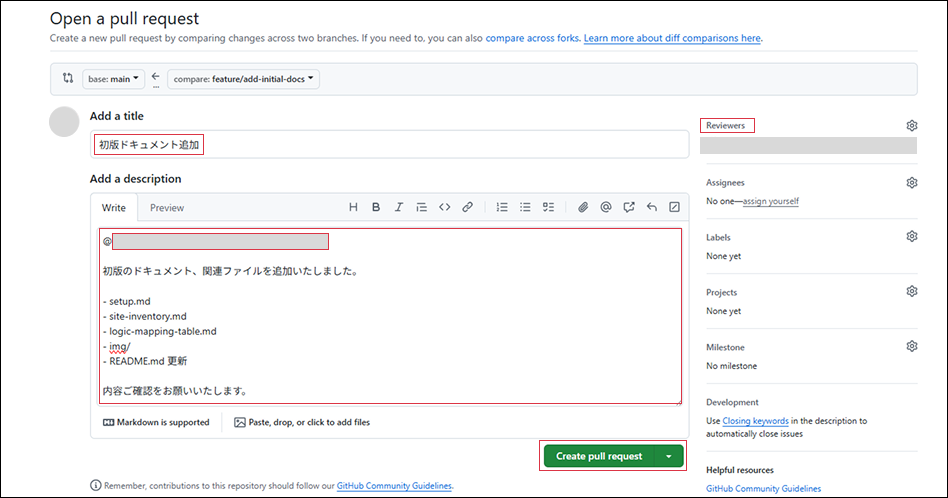
Task: Expand Create pull request options arrow
Action: click(669, 456)
